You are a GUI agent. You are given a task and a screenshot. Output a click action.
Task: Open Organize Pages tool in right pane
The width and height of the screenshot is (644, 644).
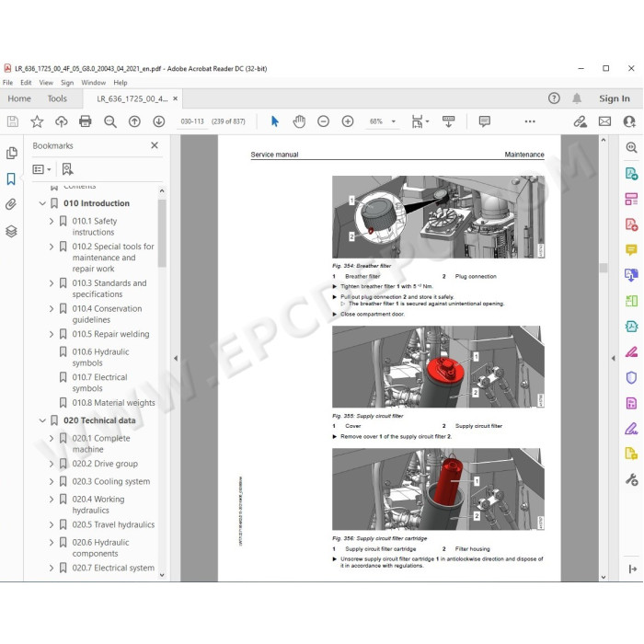tap(631, 200)
